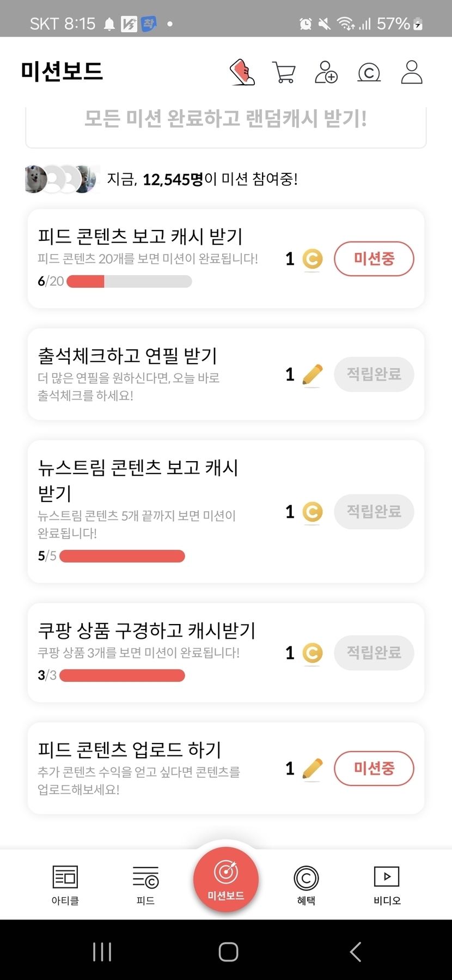Viewport: 452px width, 980px height.
Task: Tap the add friend icon
Action: [x=326, y=72]
